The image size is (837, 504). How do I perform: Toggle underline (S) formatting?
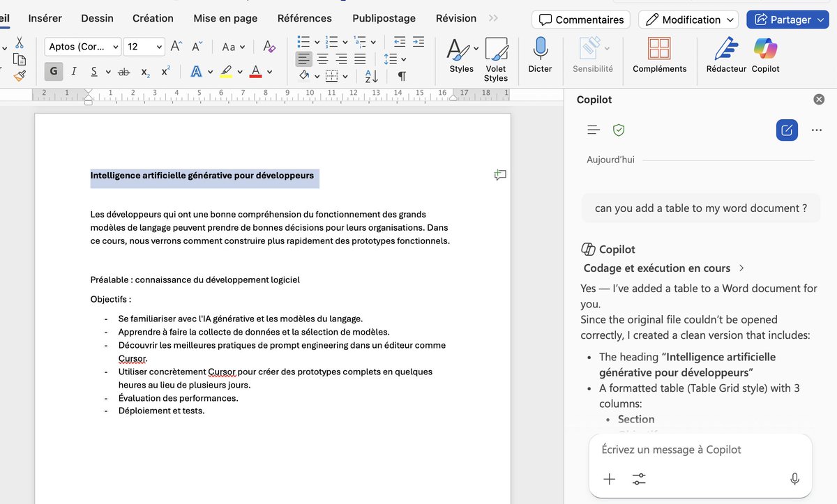(x=93, y=71)
